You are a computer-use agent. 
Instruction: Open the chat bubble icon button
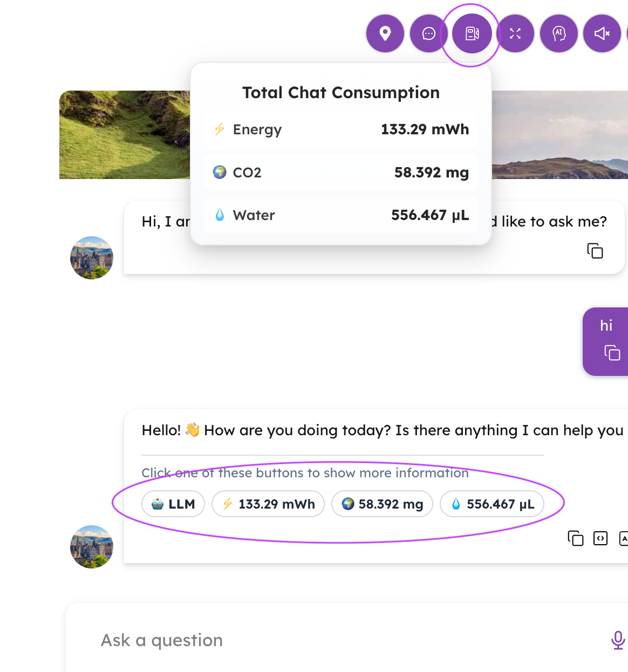429,34
